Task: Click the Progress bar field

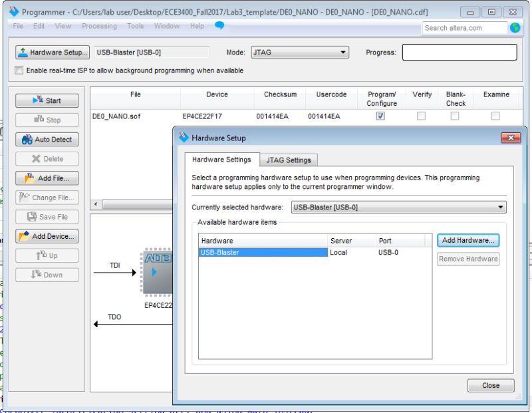Action: (x=460, y=53)
